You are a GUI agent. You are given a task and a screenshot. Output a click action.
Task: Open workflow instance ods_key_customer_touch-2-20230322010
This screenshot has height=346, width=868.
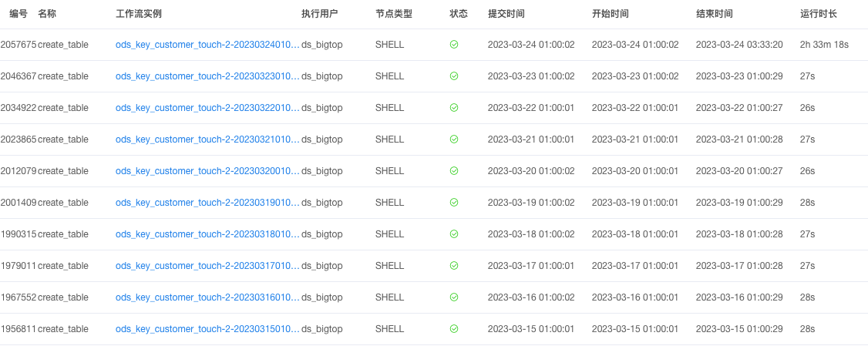(207, 108)
